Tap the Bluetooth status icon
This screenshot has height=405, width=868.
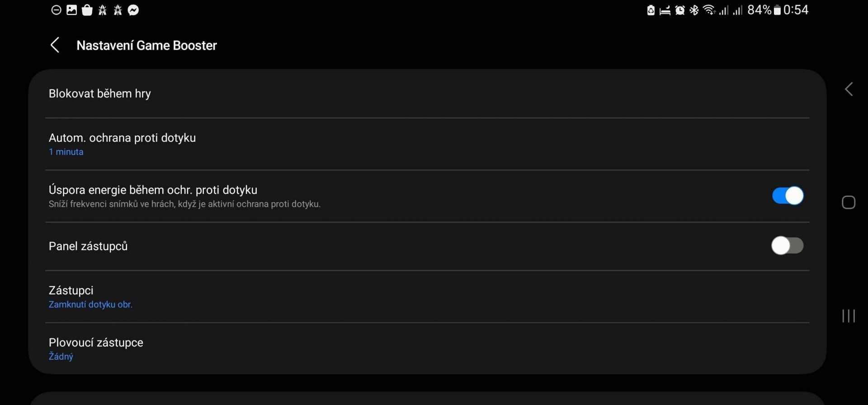[x=694, y=10]
